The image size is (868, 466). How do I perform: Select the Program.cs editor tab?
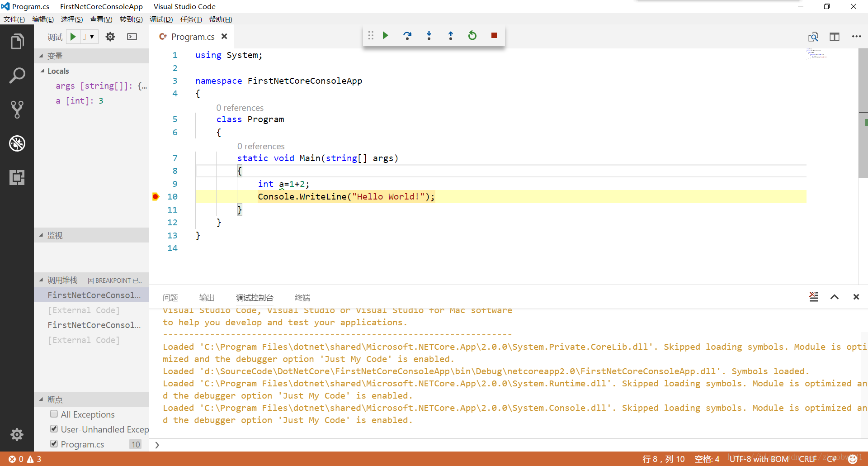pos(193,37)
